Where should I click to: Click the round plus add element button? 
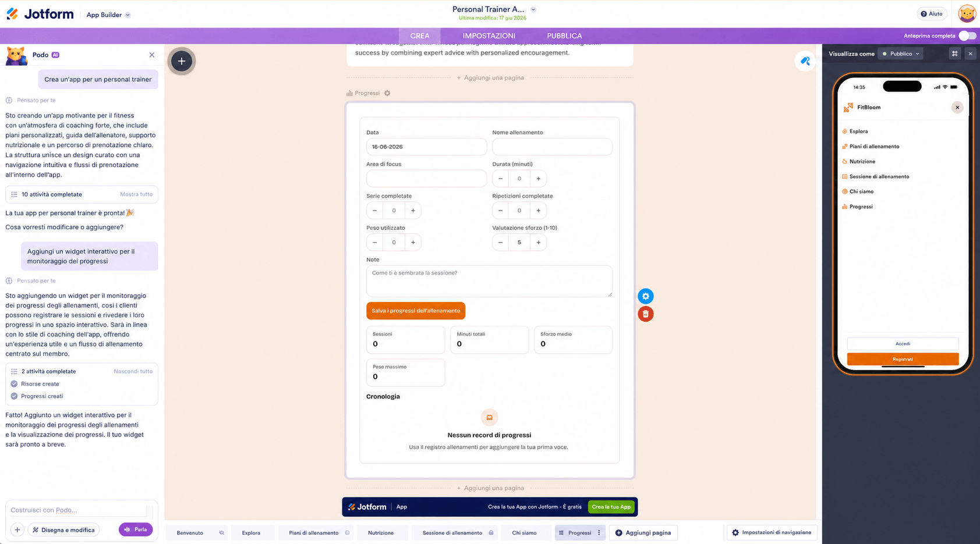pos(182,61)
